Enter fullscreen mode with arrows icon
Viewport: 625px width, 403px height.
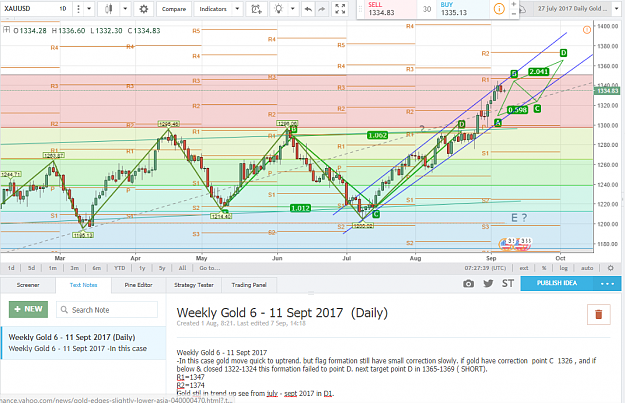point(340,9)
